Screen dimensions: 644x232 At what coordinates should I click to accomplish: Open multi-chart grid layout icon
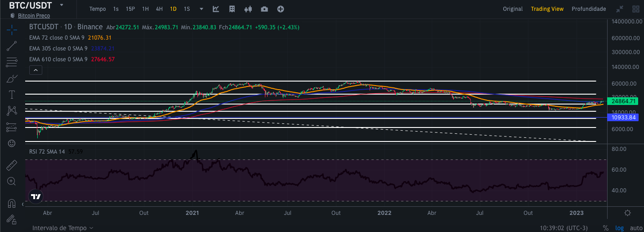point(636,9)
